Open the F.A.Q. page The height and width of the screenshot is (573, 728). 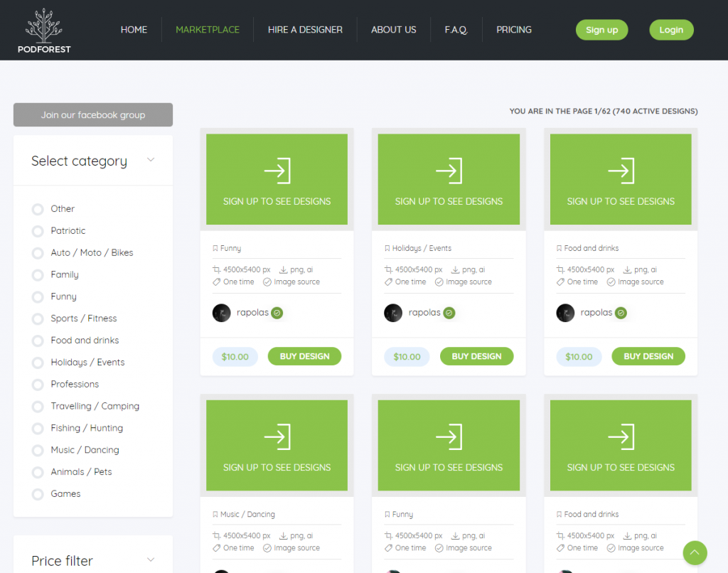tap(456, 30)
